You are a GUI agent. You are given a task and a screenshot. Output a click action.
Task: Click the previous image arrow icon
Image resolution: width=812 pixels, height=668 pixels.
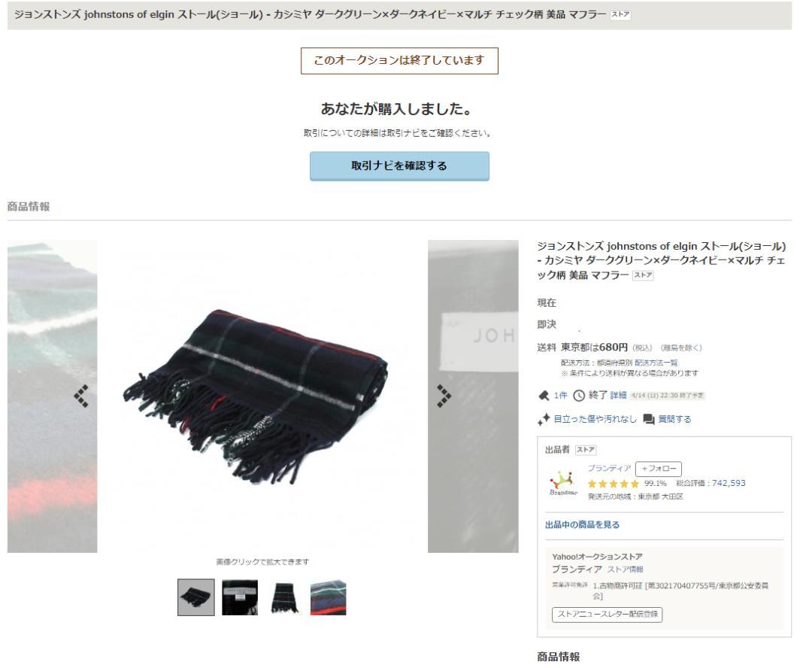80,396
